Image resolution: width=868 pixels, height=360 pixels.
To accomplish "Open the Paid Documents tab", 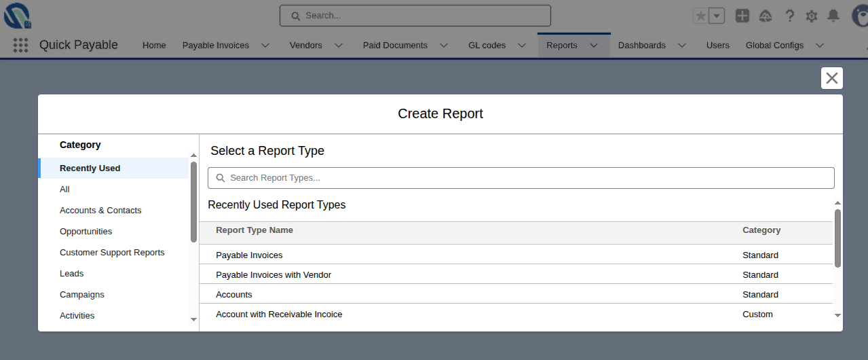I will click(x=395, y=46).
